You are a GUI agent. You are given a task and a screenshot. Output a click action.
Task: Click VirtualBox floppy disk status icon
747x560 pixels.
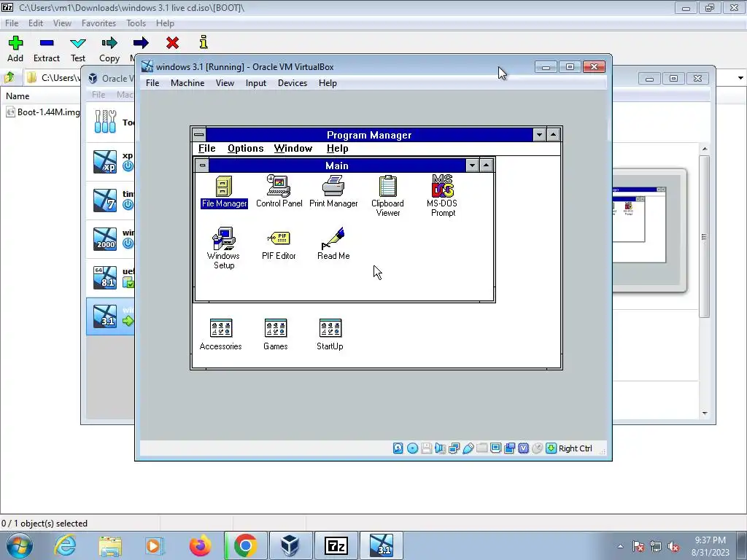click(x=426, y=448)
